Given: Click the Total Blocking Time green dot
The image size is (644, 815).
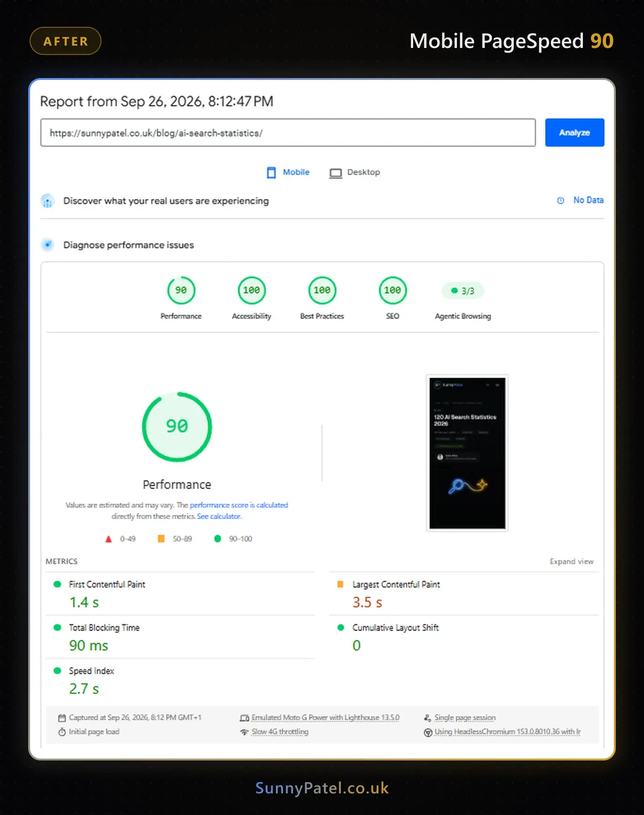Looking at the screenshot, I should (x=57, y=627).
